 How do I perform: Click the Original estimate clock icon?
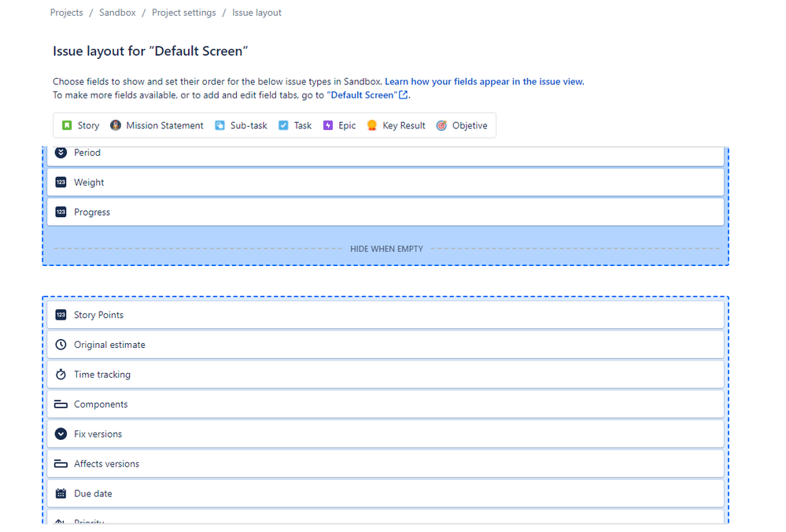pos(61,345)
